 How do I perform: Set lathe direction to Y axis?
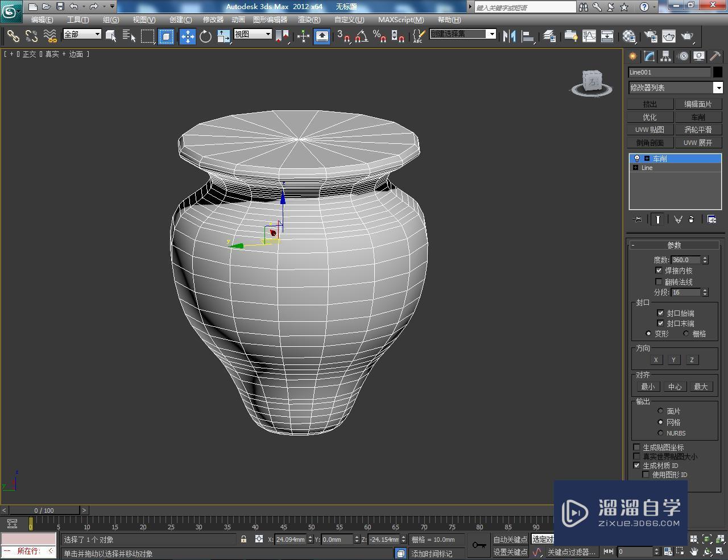tap(673, 360)
